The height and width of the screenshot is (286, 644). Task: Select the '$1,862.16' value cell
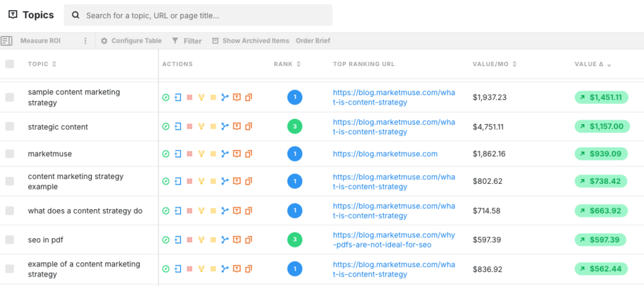(489, 154)
